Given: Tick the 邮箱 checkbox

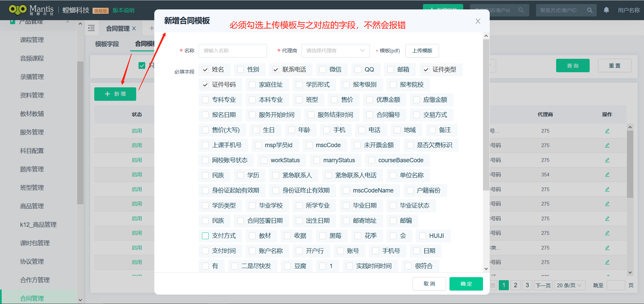Looking at the screenshot, I should click(391, 70).
